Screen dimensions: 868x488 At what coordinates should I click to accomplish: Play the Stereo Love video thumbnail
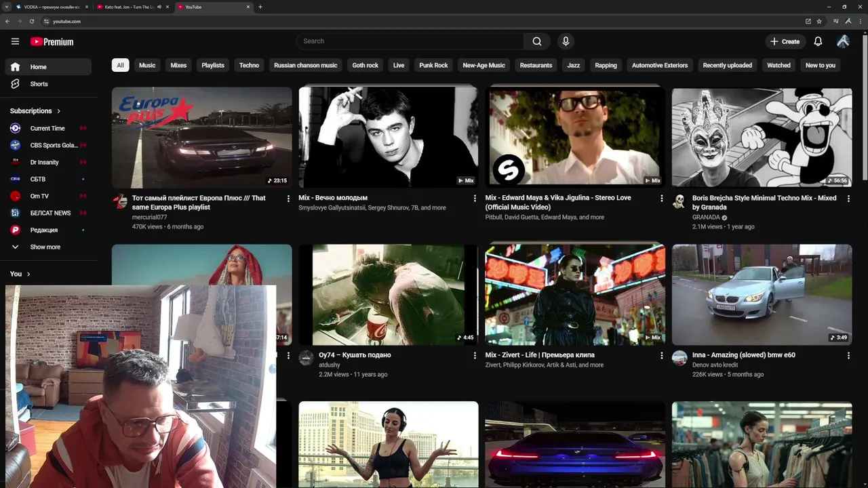[x=575, y=137]
